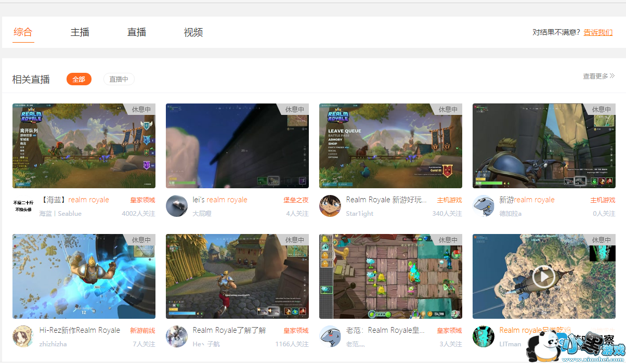Click the 堡垒之夜 category tag
The height and width of the screenshot is (364, 626).
(296, 200)
